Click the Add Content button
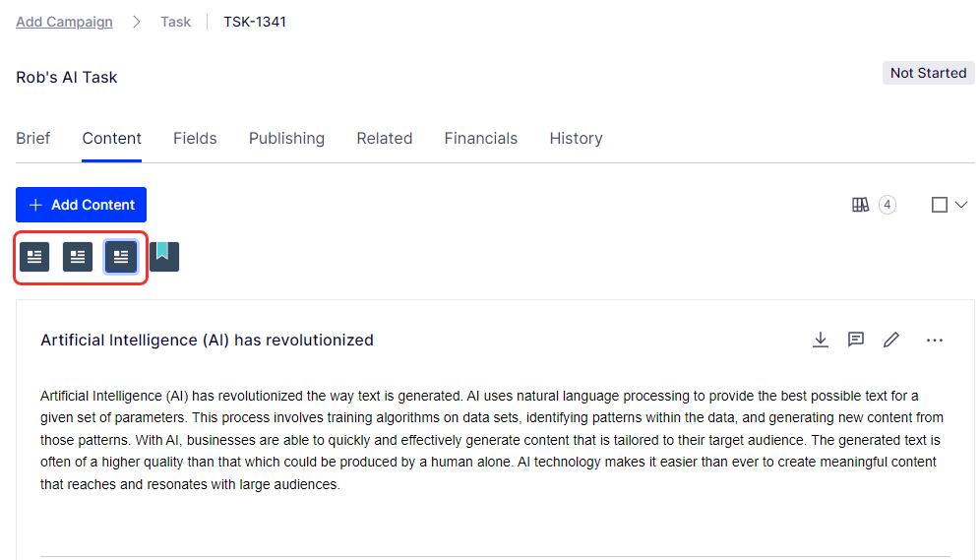The height and width of the screenshot is (560, 980). [82, 205]
